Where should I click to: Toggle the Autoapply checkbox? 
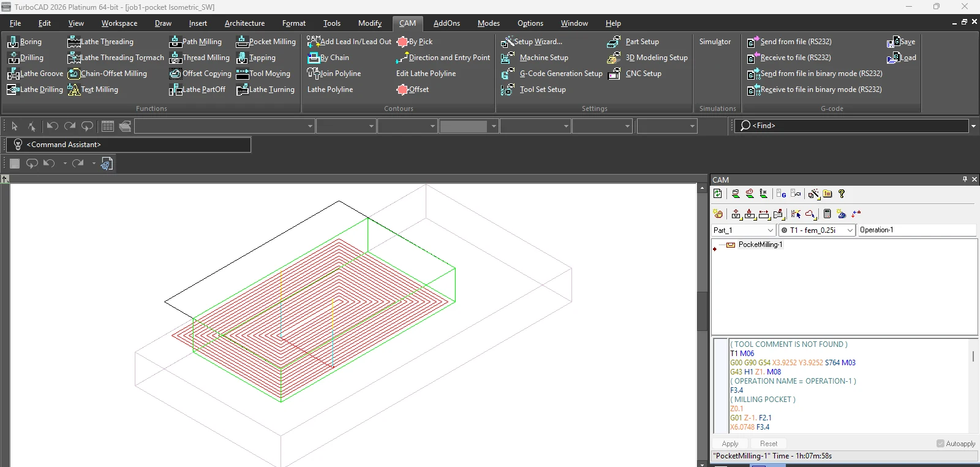click(940, 444)
